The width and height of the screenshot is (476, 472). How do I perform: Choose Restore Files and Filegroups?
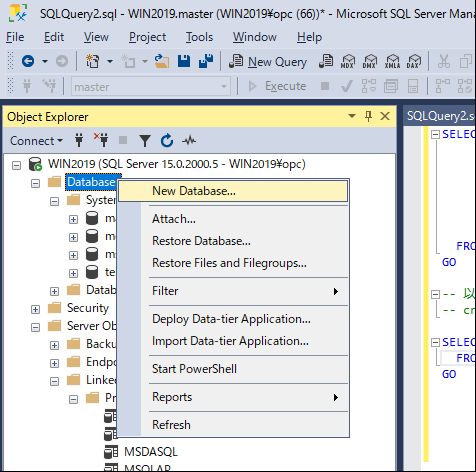[233, 263]
